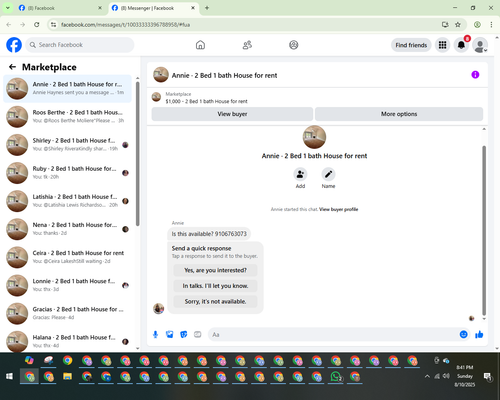Click large listing thumbnail in chat

tap(314, 137)
